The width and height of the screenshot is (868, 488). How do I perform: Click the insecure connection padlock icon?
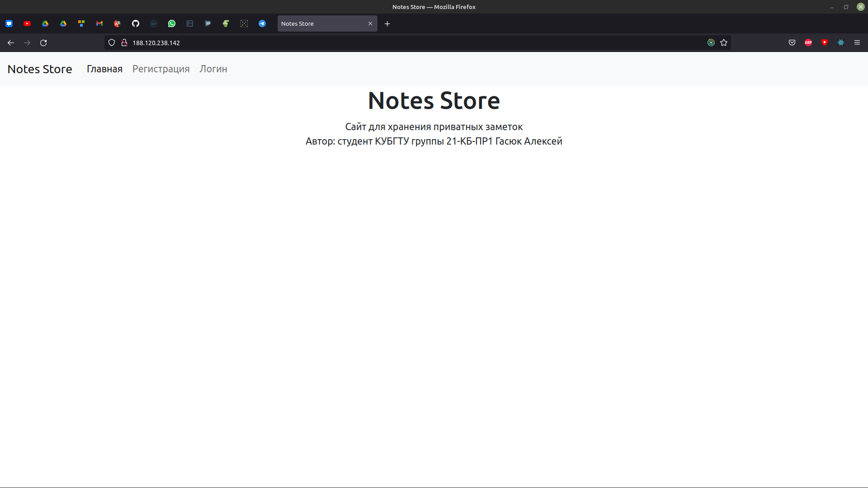pyautogui.click(x=124, y=42)
